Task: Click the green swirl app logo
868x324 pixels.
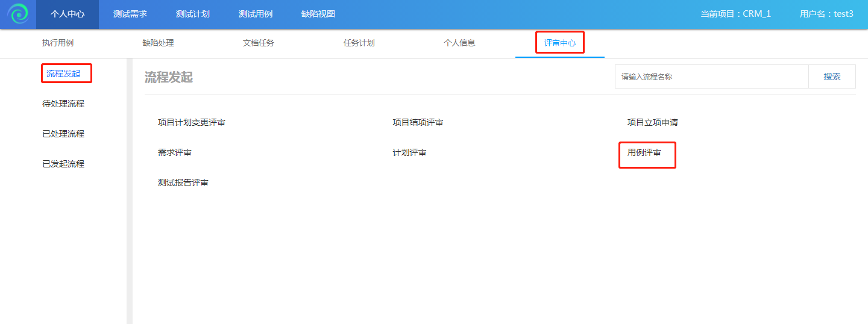Action: pyautogui.click(x=18, y=14)
